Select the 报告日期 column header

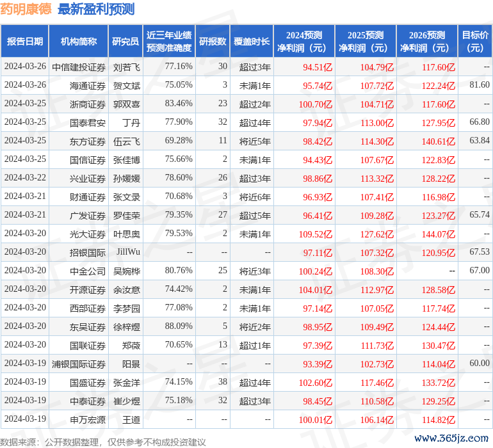coord(25,42)
